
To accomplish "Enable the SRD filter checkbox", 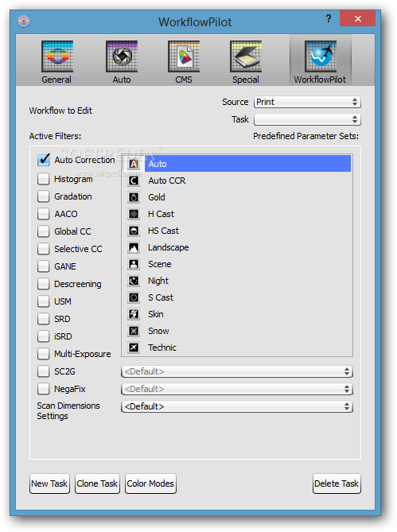I will 44,319.
